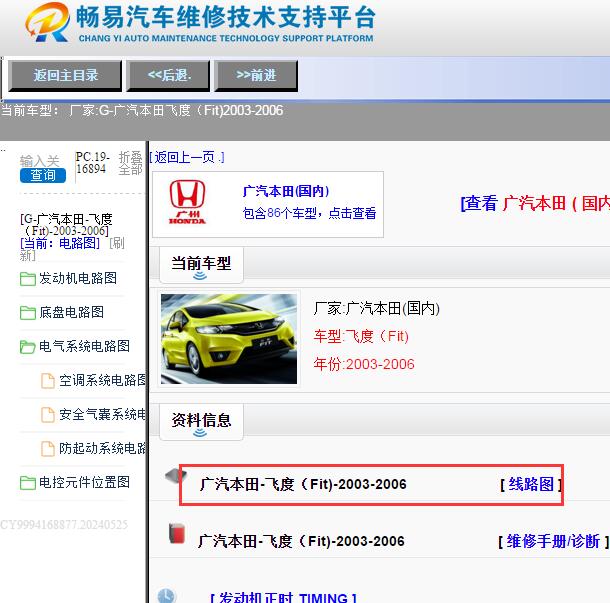This screenshot has height=603, width=610.
Task: Go back with the <<后退 button
Action: [x=168, y=75]
